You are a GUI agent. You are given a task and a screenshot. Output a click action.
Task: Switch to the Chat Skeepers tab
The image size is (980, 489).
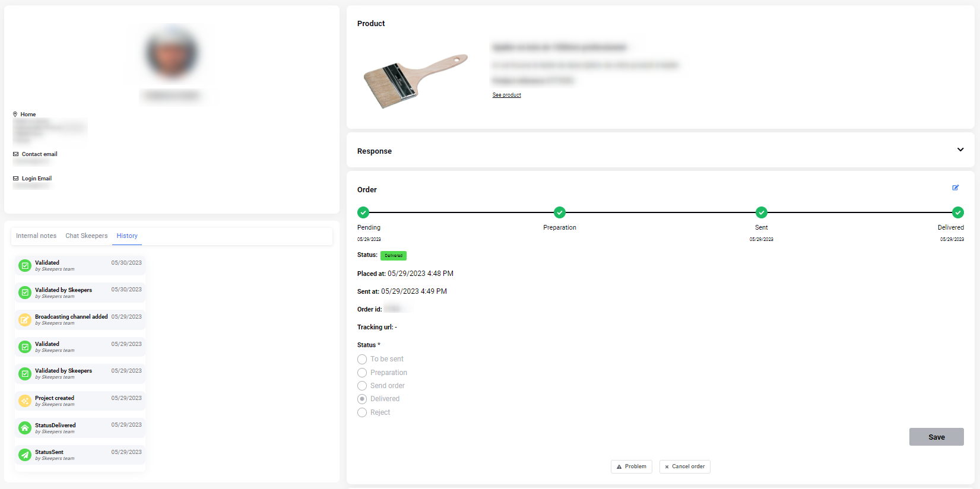click(87, 236)
